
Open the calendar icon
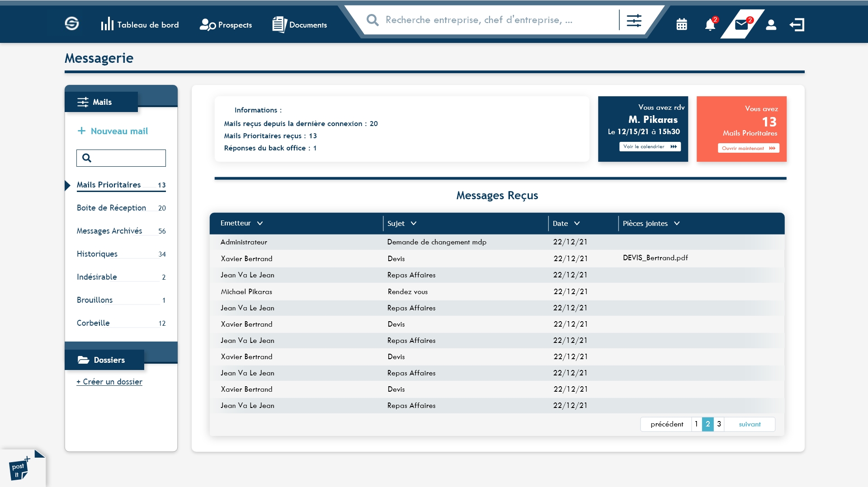tap(682, 24)
